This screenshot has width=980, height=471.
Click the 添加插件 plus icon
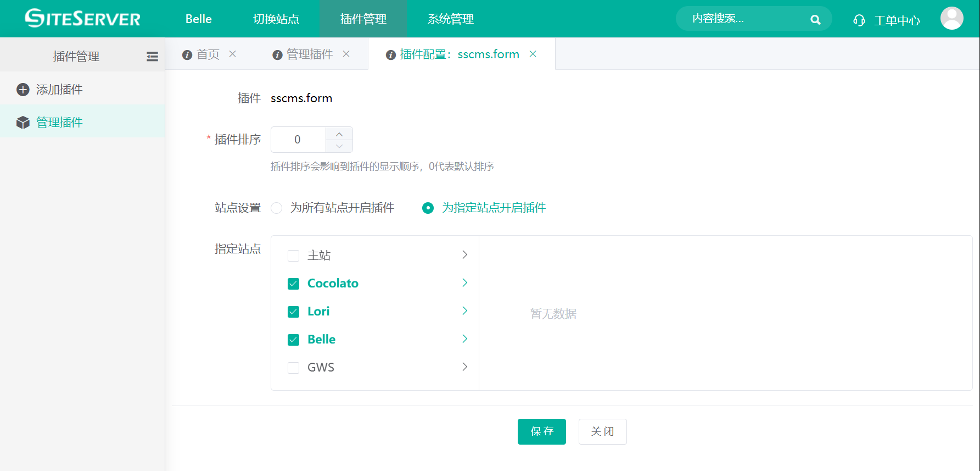pos(23,90)
